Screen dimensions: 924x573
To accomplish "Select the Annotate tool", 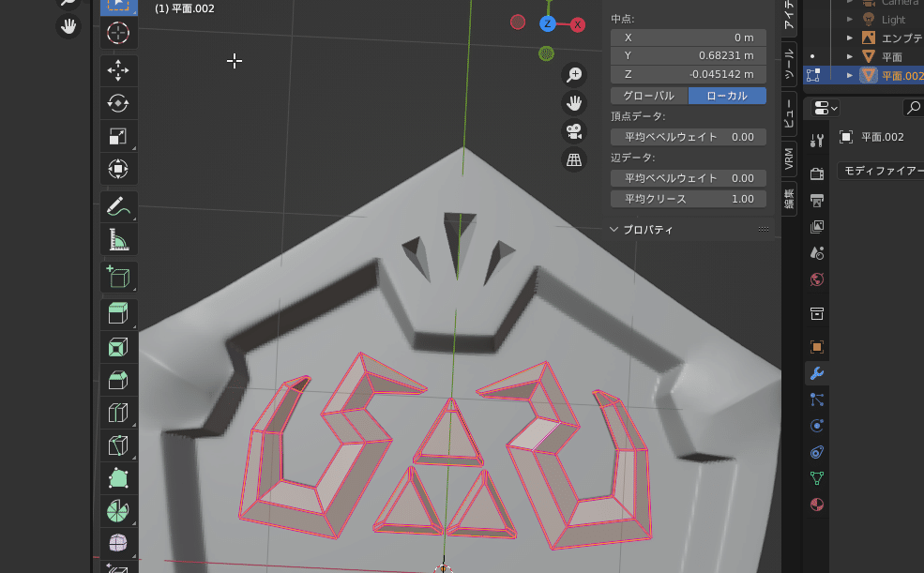I will click(x=118, y=206).
